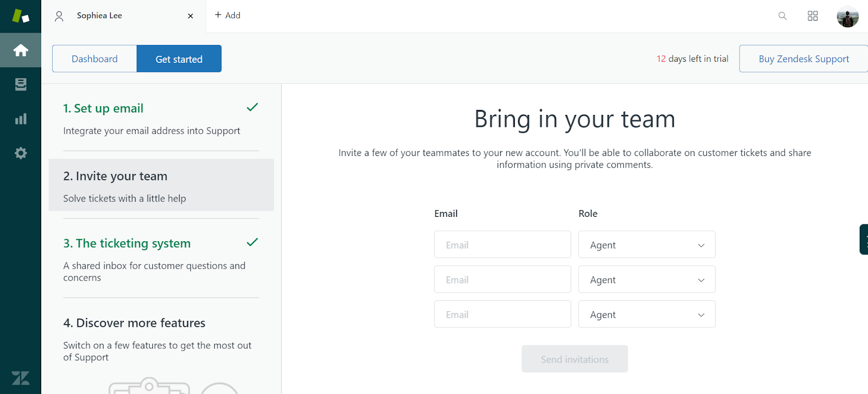Click the Zendesk logo at sidebar bottom
The image size is (868, 394).
pyautogui.click(x=21, y=378)
